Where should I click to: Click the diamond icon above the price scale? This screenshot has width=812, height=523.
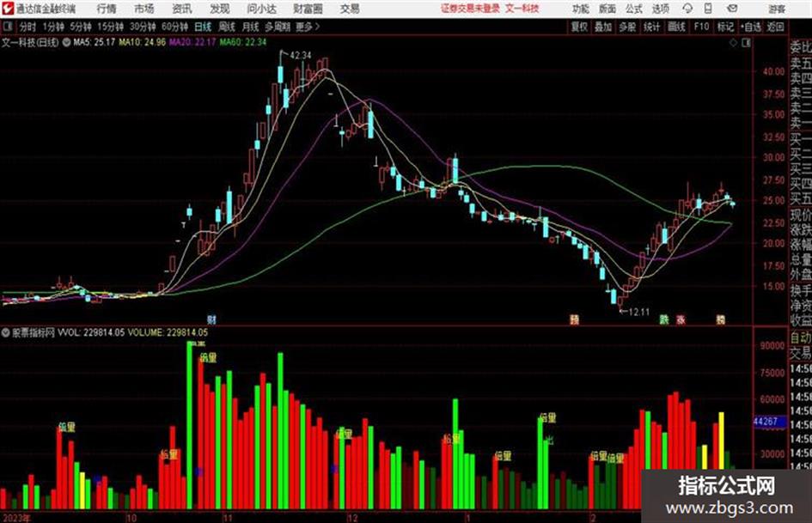(733, 43)
